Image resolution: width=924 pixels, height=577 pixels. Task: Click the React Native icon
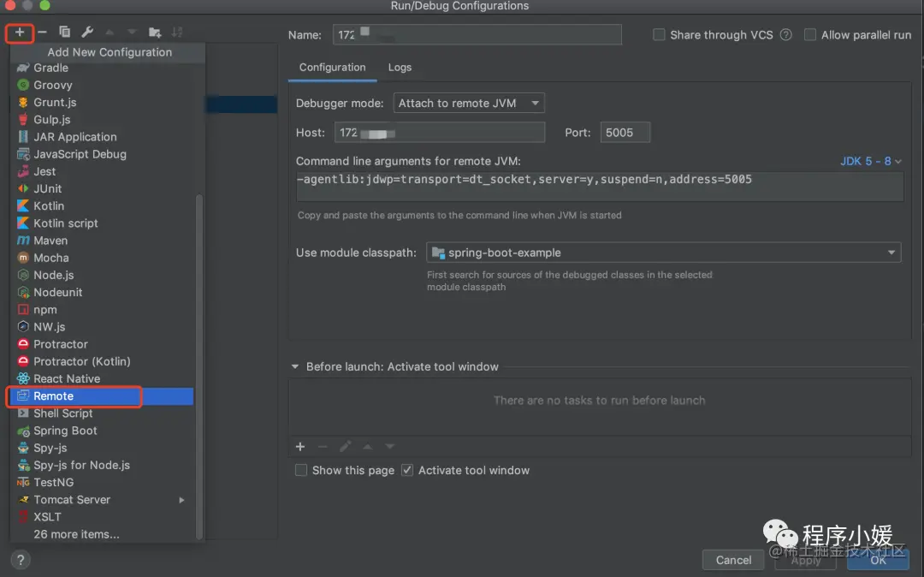click(23, 378)
